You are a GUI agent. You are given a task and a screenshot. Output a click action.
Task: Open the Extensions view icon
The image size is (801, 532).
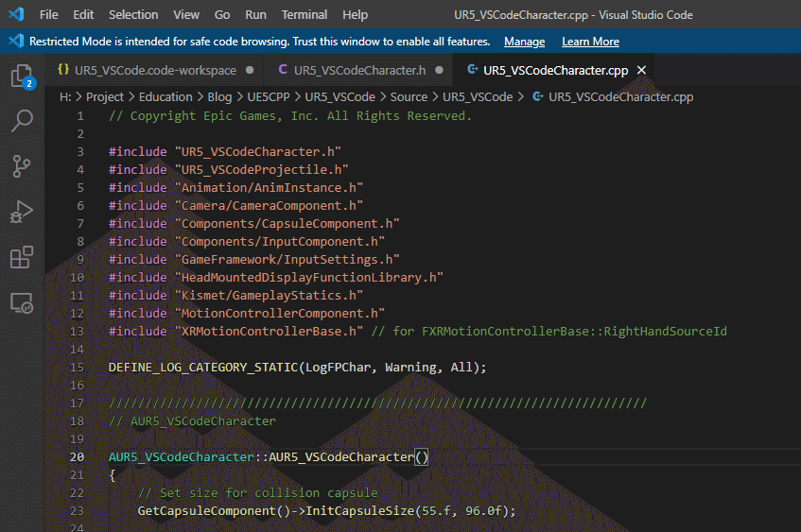pos(22,257)
